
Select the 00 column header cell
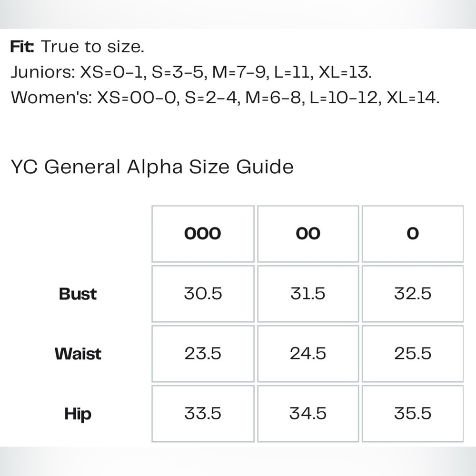(308, 234)
